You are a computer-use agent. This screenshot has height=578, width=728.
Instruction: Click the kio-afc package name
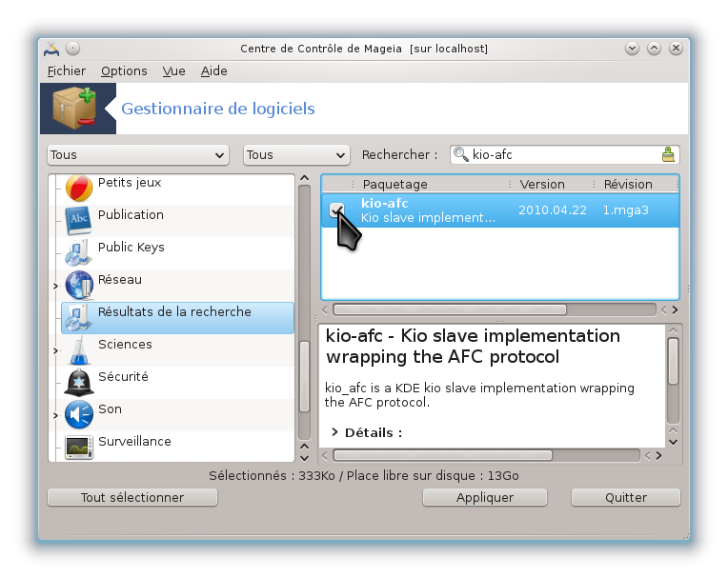pyautogui.click(x=384, y=203)
